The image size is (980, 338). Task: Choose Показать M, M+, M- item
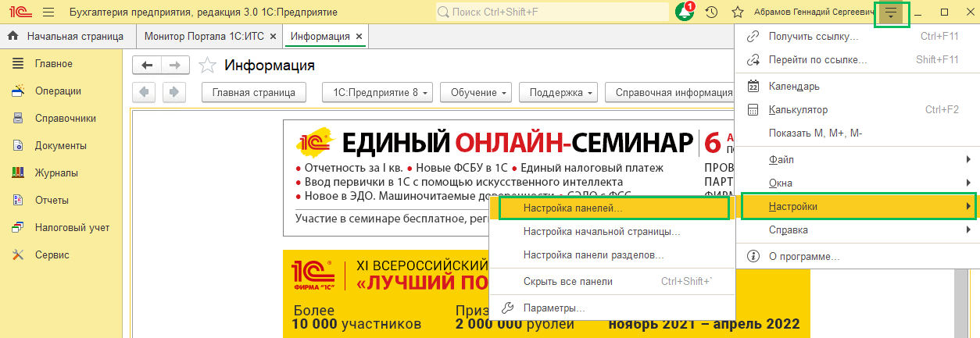(857, 133)
